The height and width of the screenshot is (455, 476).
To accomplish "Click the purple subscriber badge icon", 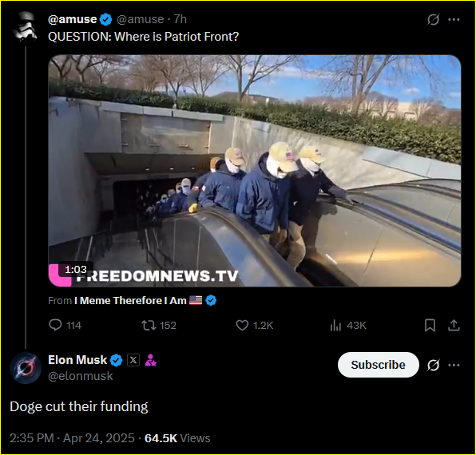I will 150,360.
